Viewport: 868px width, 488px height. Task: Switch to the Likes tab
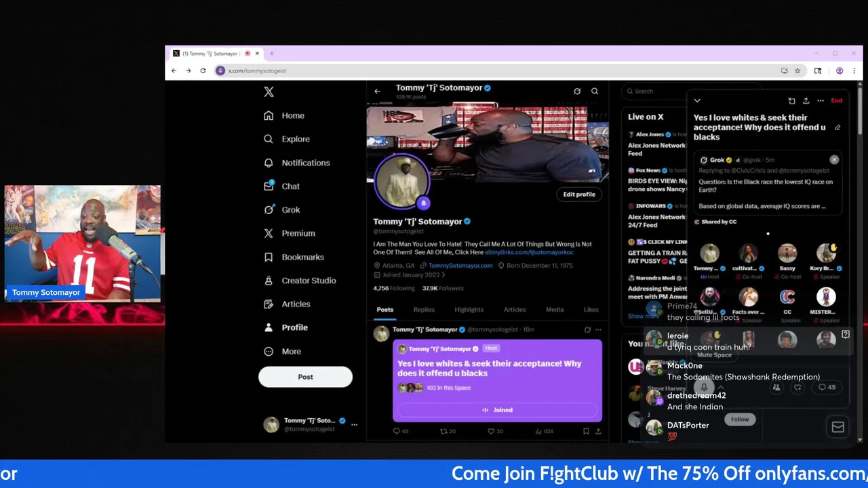coord(591,310)
